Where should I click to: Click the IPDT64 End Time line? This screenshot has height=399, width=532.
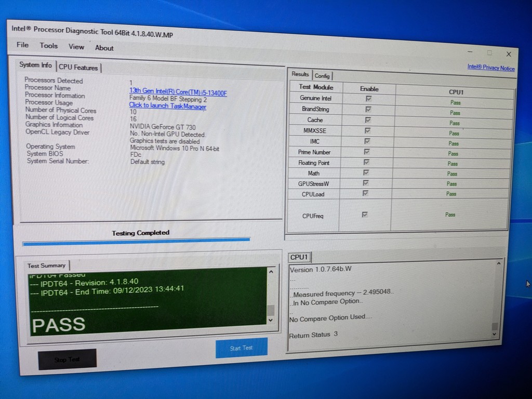tap(107, 291)
